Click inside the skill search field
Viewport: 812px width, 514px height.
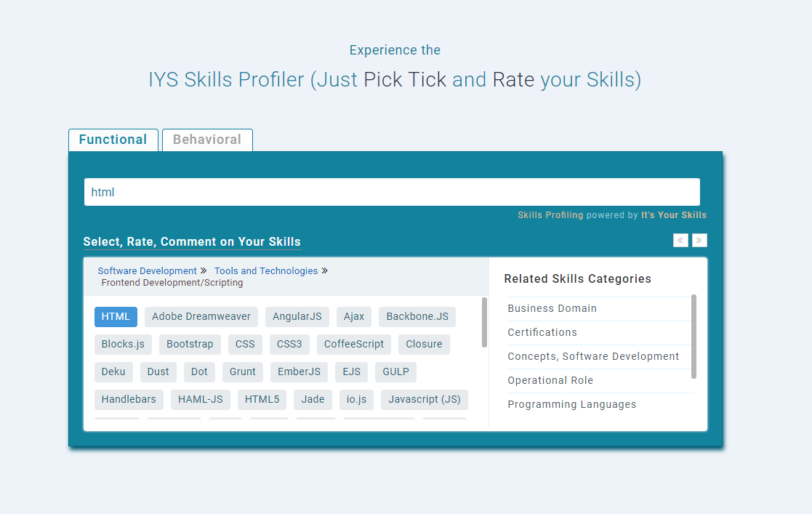[x=393, y=191]
